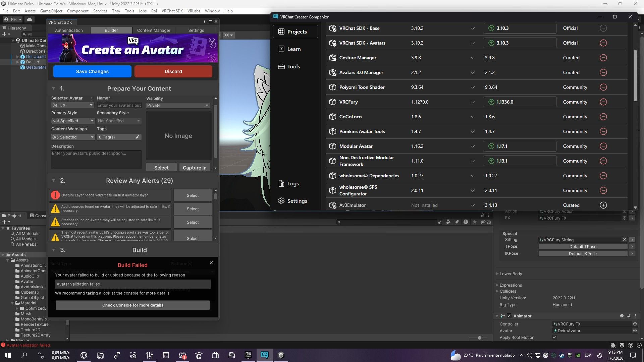Remove the GoGoLoco package
The width and height of the screenshot is (644, 362).
(x=603, y=117)
